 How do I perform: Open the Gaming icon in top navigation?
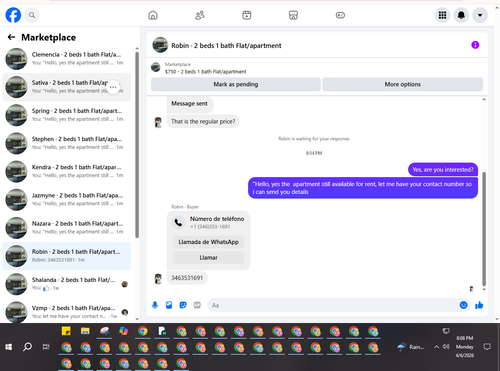click(340, 15)
